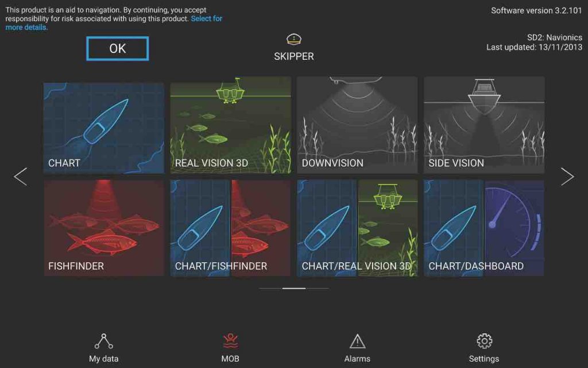Select the Side Vision app tile
588x368 pixels.
[x=483, y=125]
